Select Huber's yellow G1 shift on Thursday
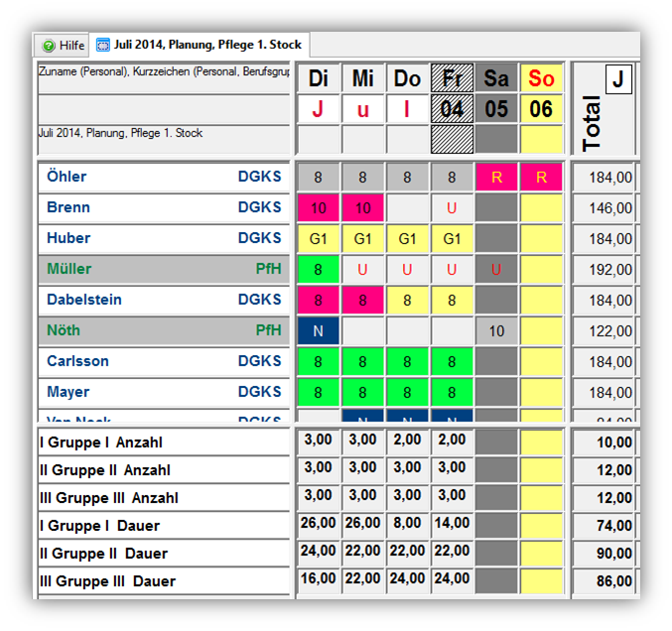 (407, 239)
